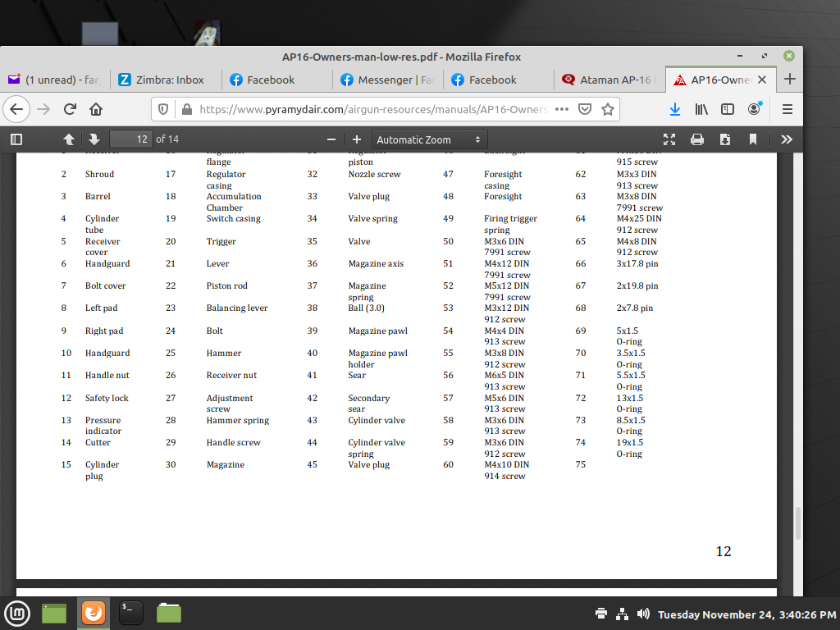The width and height of the screenshot is (840, 630).
Task: Open the terminal from the taskbar
Action: (x=130, y=613)
